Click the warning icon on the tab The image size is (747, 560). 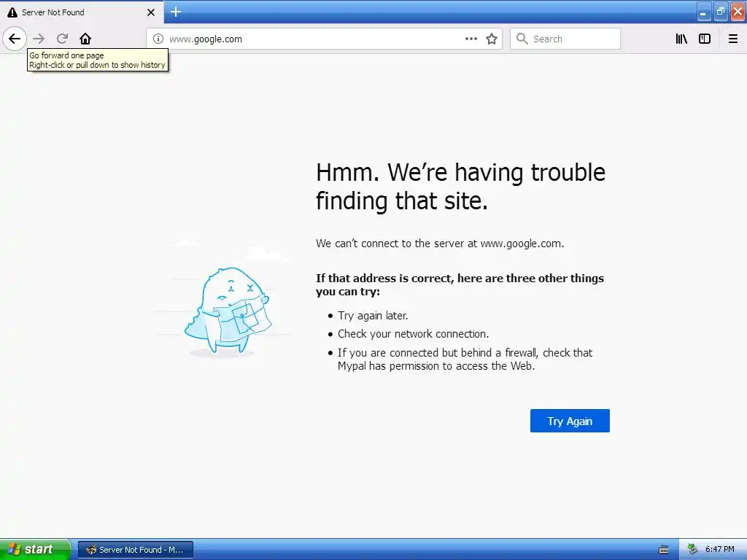point(12,12)
